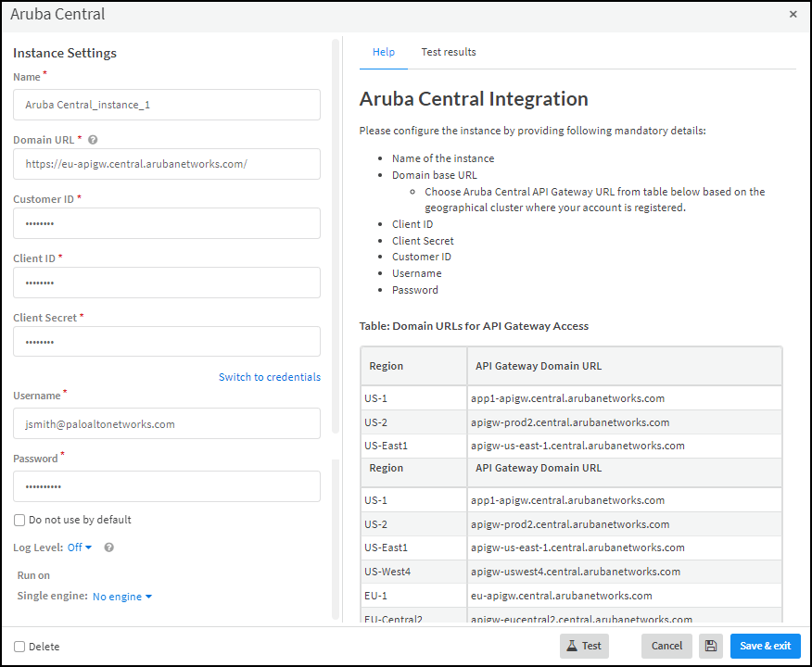Click the Test button
Viewport: 812px width, 667px height.
(x=584, y=646)
